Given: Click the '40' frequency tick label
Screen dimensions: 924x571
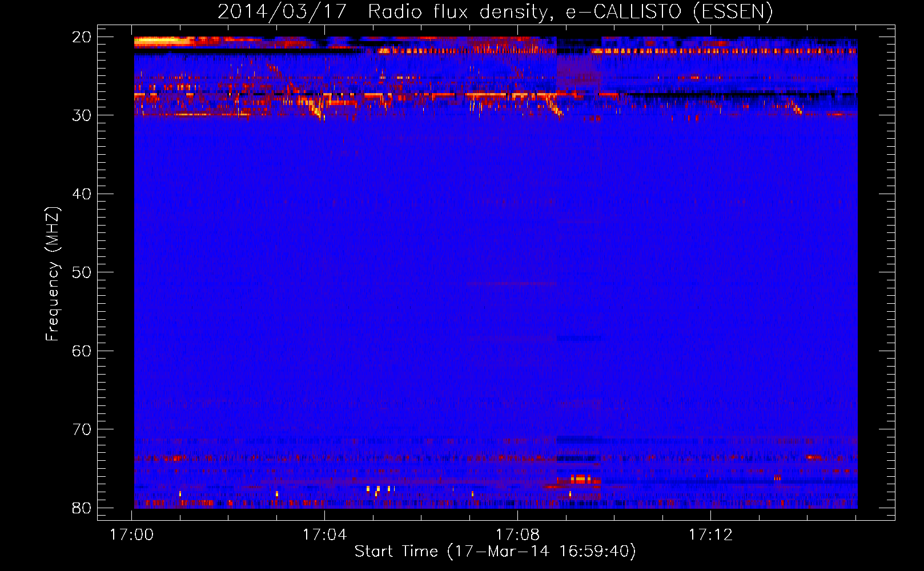Looking at the screenshot, I should [82, 194].
